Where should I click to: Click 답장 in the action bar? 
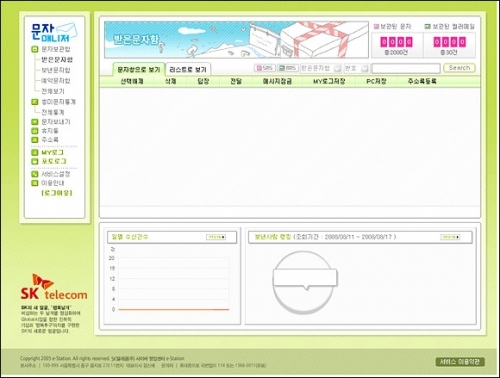(x=203, y=81)
